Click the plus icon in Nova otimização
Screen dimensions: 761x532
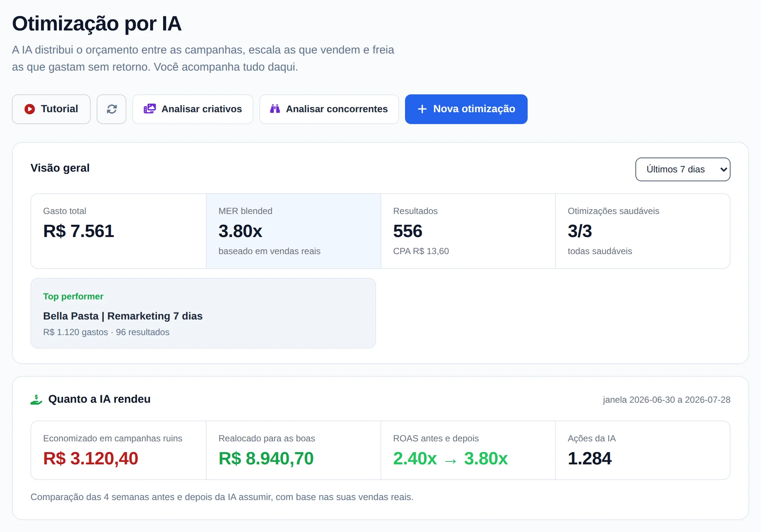click(x=422, y=109)
